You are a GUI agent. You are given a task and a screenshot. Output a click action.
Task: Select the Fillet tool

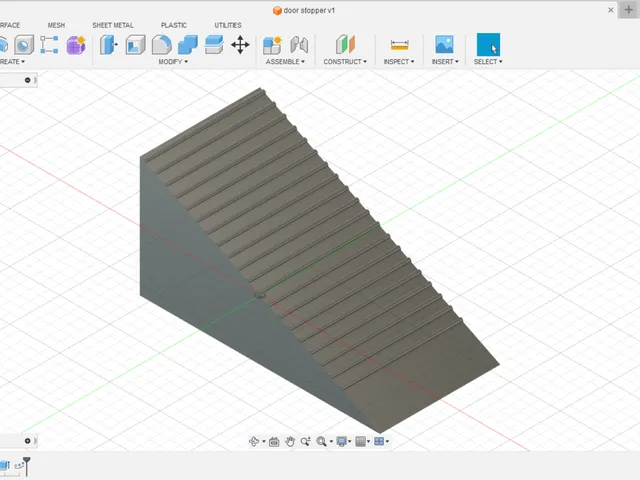(162, 45)
